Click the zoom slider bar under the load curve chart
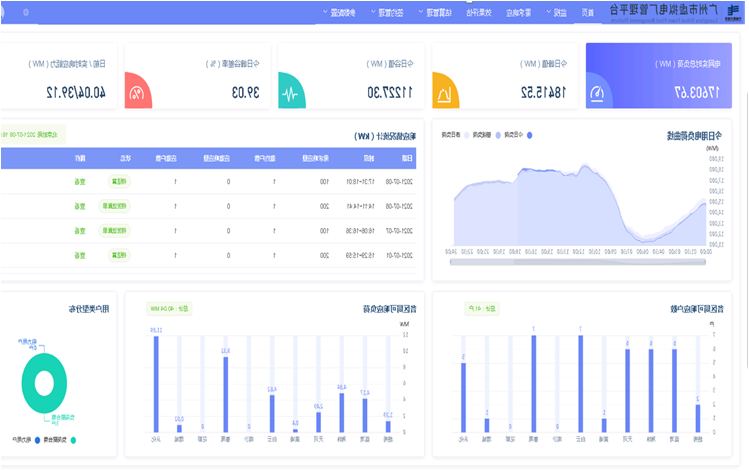 point(578,262)
